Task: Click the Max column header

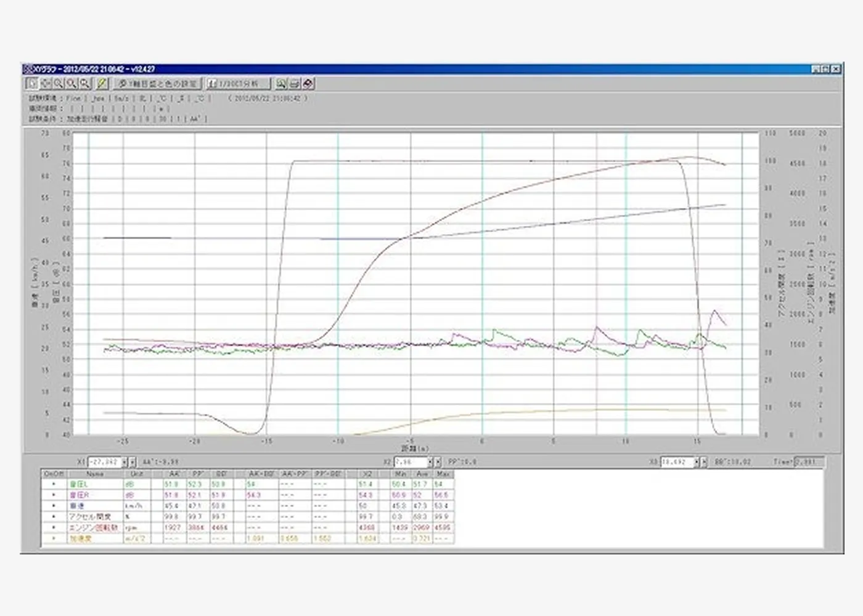Action: (x=443, y=474)
